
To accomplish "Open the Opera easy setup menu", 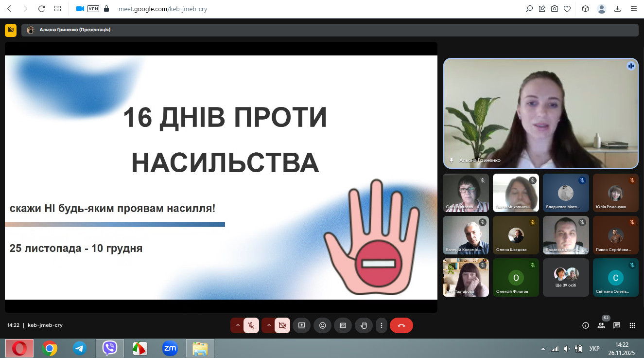I will (x=633, y=9).
